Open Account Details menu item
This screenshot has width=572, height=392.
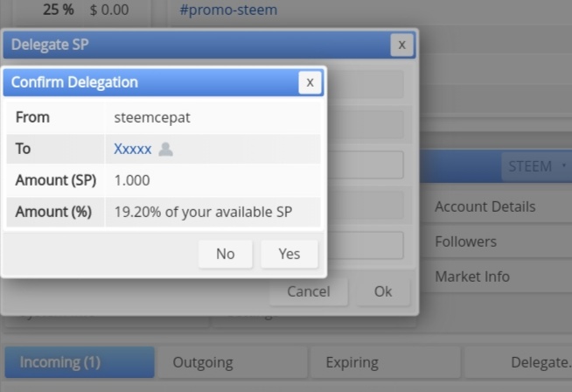pyautogui.click(x=497, y=206)
